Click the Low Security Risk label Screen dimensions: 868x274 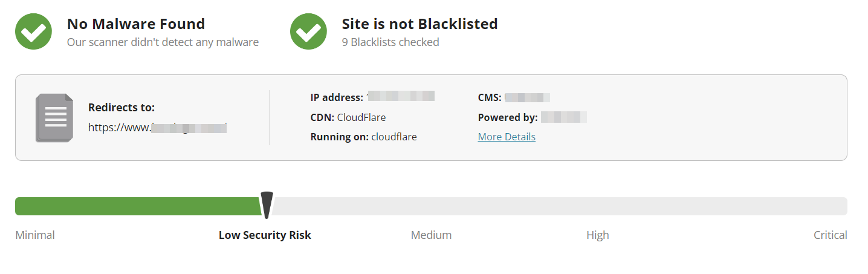(x=265, y=235)
